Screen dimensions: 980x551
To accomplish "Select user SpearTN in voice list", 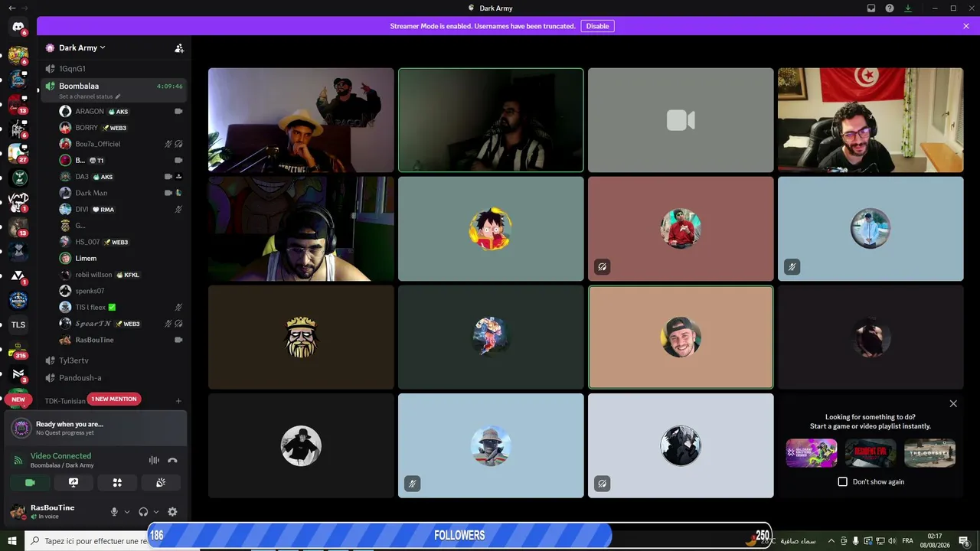I will point(121,324).
